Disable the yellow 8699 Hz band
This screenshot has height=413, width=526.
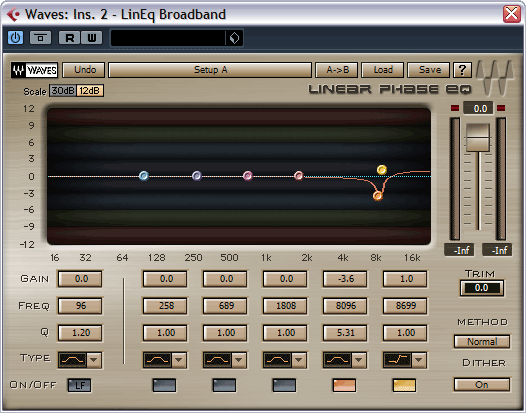click(x=404, y=385)
